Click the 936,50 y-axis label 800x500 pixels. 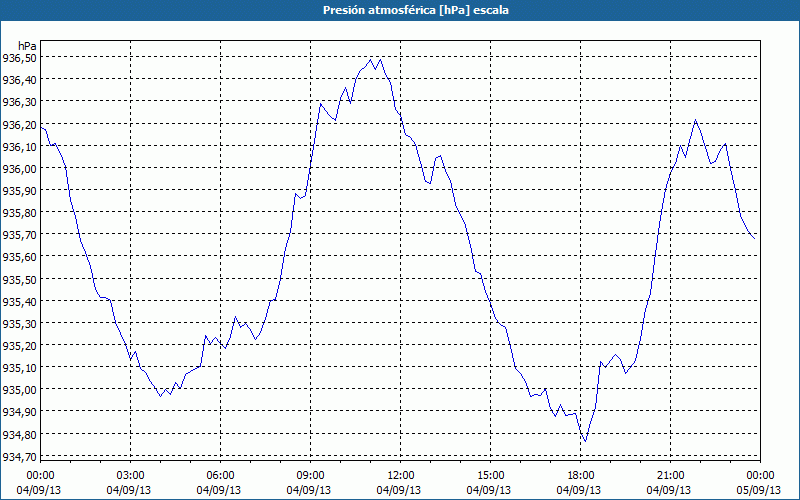click(x=19, y=58)
